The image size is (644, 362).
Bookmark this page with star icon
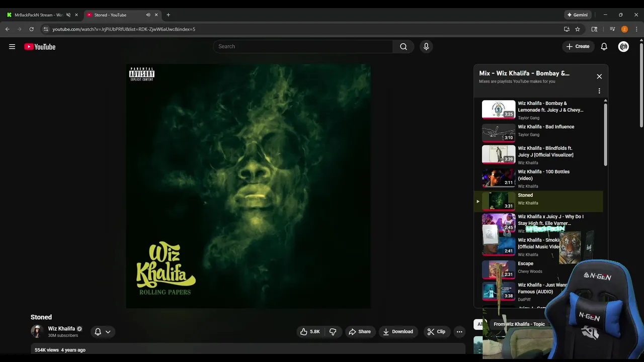[578, 29]
